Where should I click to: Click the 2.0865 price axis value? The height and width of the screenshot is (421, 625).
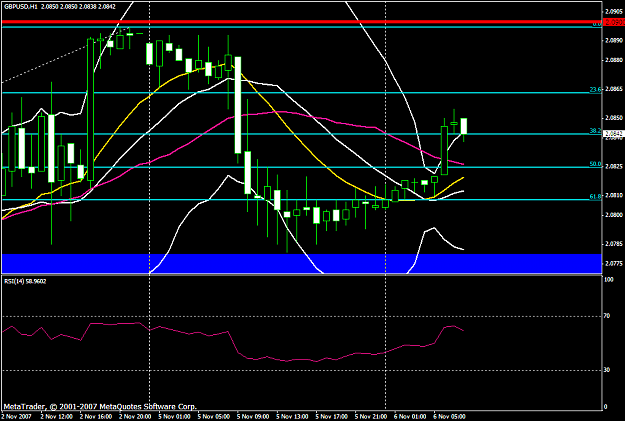tap(614, 89)
